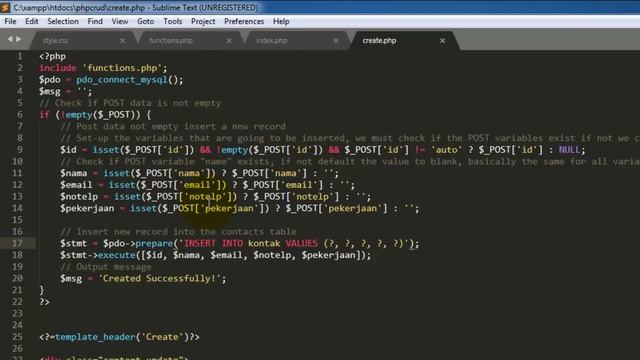Open the Preferences menu
640x360 pixels.
point(244,22)
